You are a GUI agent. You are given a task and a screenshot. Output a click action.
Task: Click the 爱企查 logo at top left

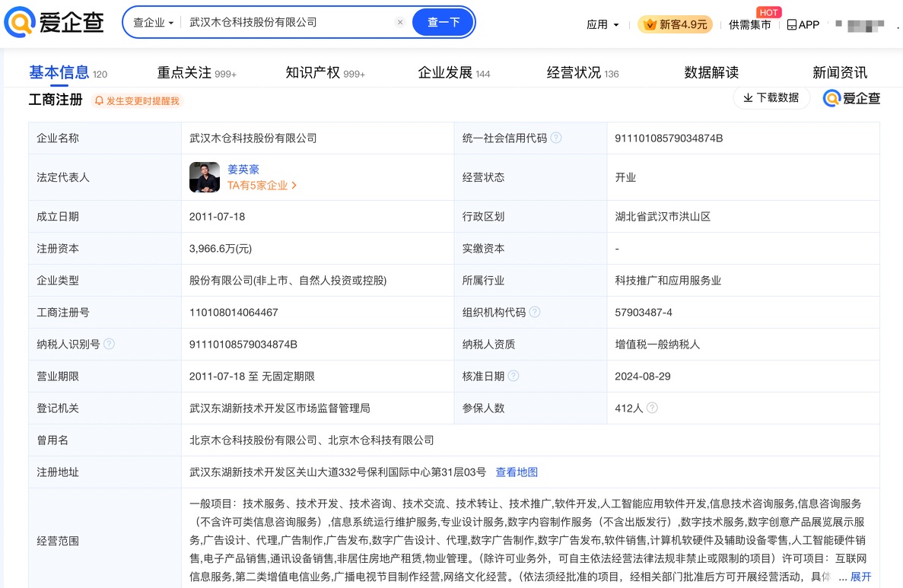point(53,22)
